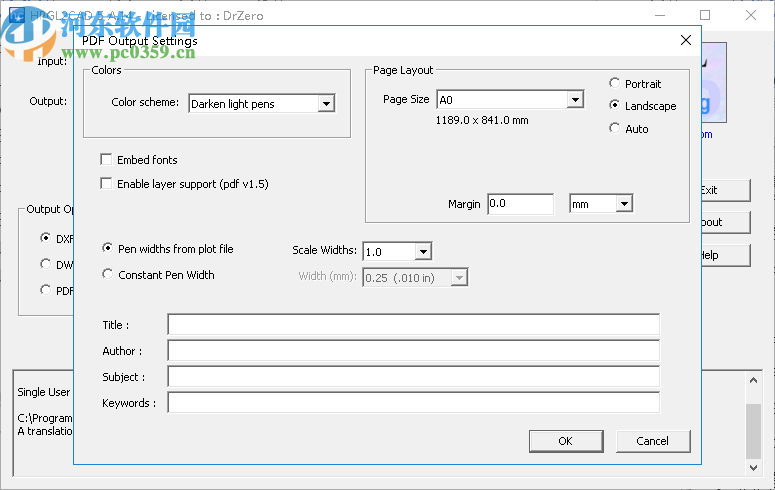The width and height of the screenshot is (775, 490).
Task: Open the Width (mm) dropdown
Action: click(459, 278)
